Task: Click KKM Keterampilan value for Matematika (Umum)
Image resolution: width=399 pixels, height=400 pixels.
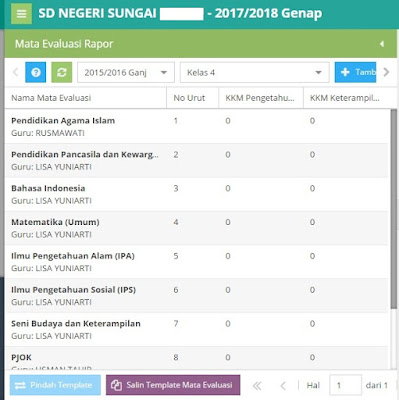Action: click(312, 222)
